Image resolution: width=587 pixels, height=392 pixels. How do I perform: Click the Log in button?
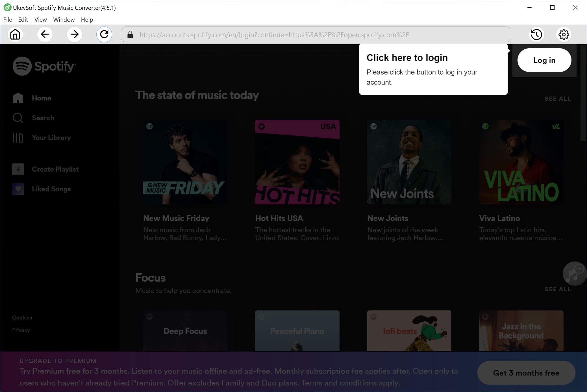pyautogui.click(x=544, y=60)
